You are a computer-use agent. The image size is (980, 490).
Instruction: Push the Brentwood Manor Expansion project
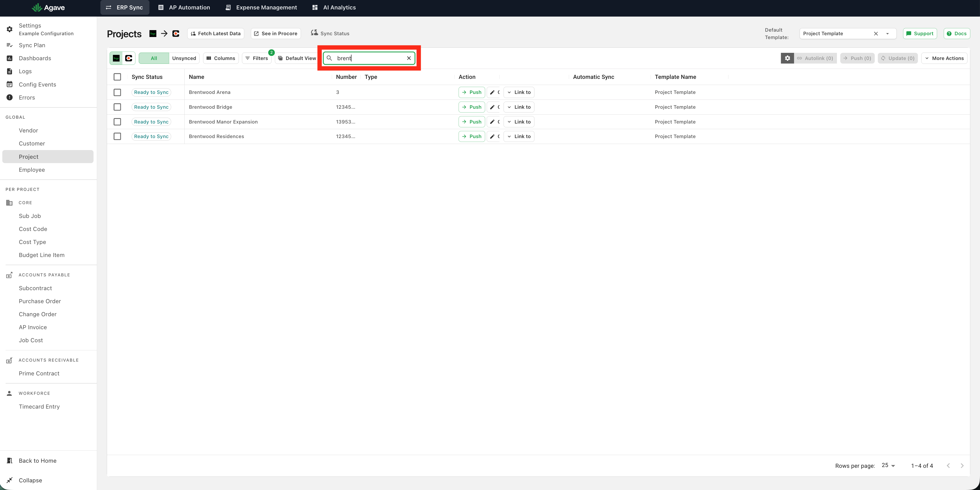472,122
